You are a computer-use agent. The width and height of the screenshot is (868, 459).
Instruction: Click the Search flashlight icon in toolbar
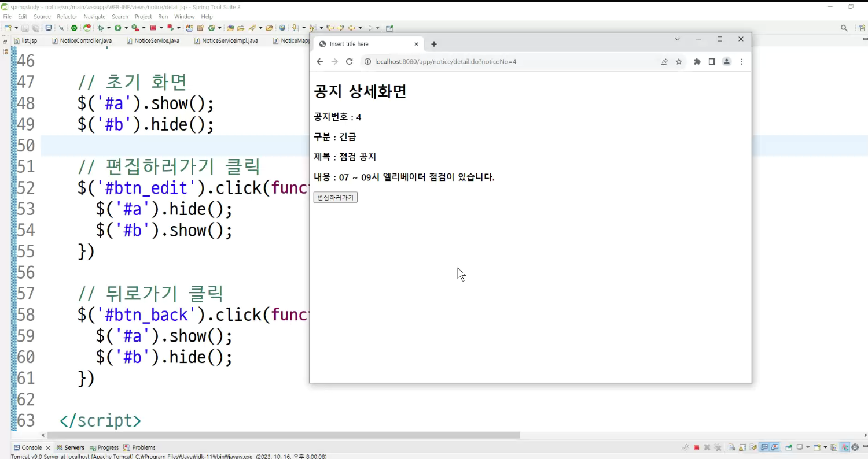click(x=252, y=28)
